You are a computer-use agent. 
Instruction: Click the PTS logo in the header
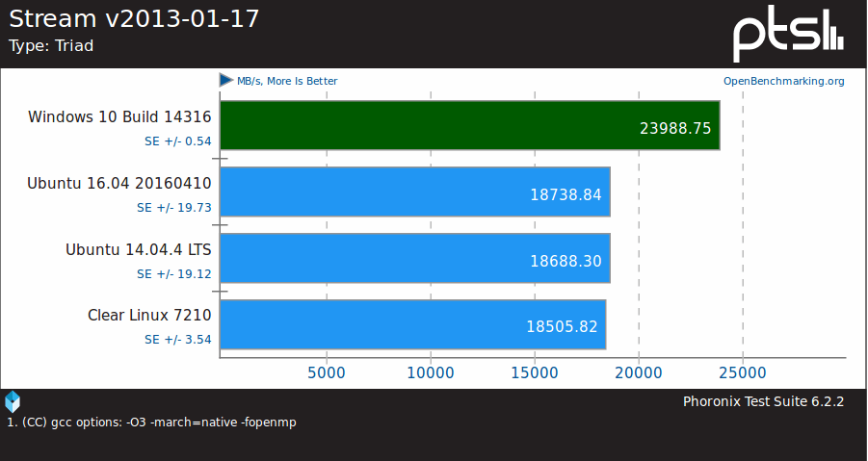click(x=788, y=35)
